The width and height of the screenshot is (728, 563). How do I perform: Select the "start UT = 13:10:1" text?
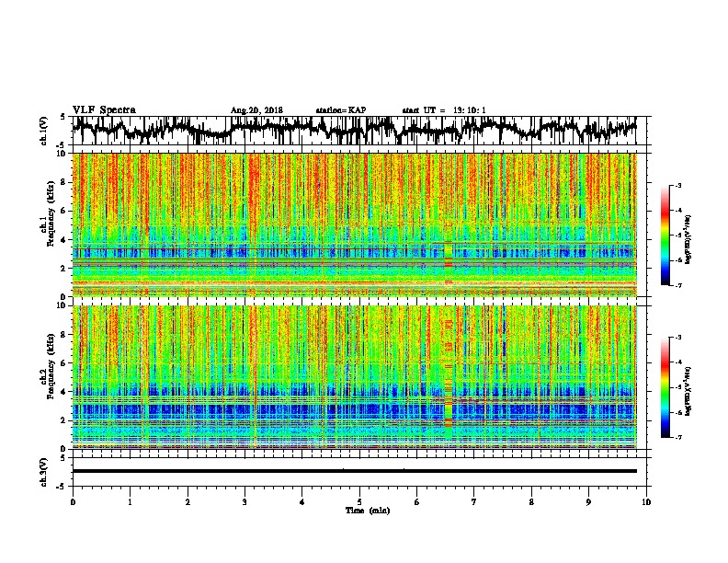(444, 110)
